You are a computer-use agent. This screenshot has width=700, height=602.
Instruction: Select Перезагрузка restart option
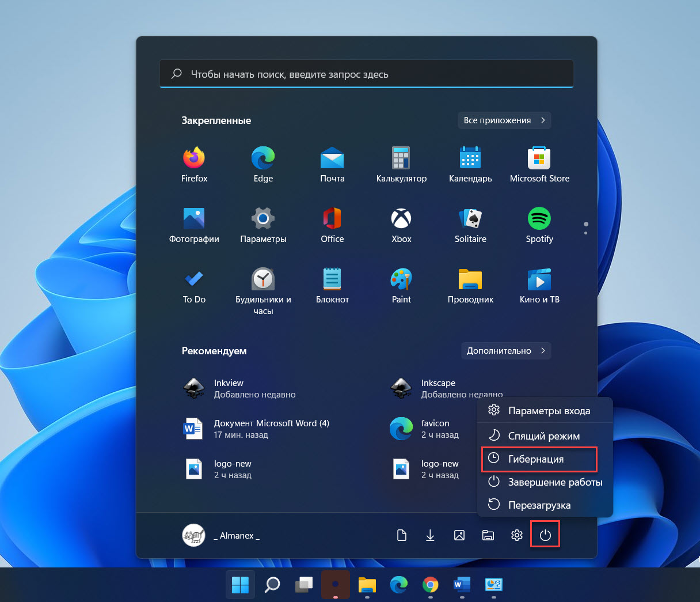pos(545,505)
